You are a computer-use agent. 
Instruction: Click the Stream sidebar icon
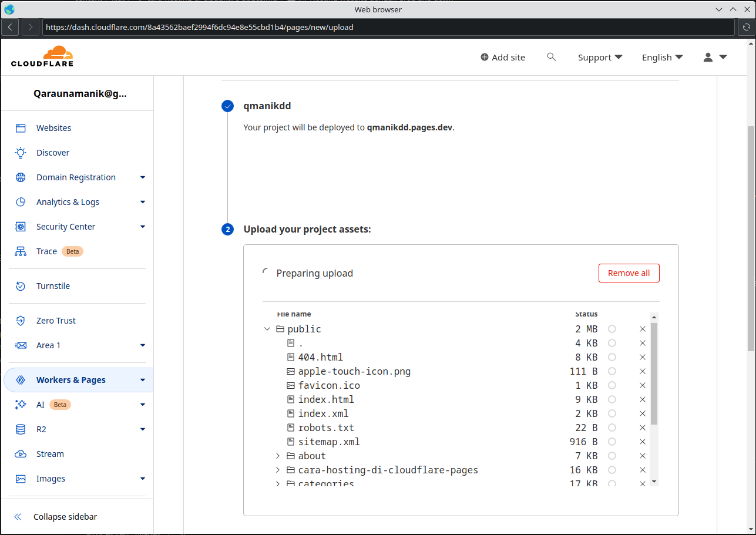[21, 454]
